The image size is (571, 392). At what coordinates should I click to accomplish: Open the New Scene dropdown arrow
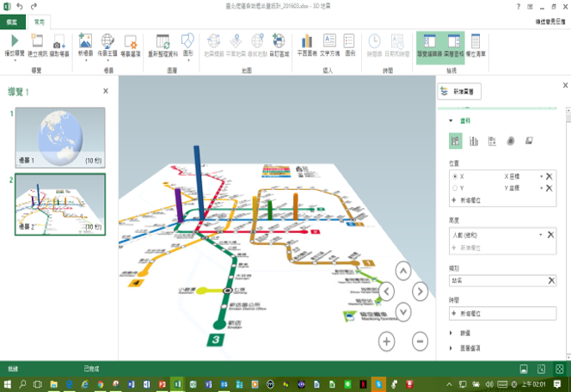click(x=86, y=60)
